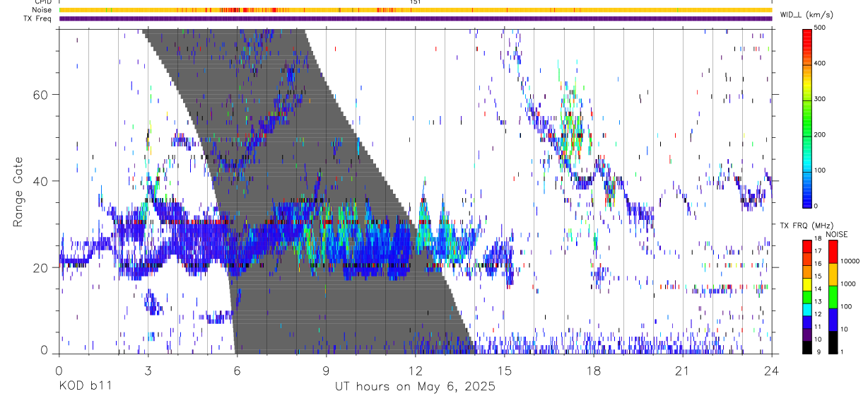The height and width of the screenshot is (401, 868).
Task: Click the TX Freq row label at top
Action: 37,18
